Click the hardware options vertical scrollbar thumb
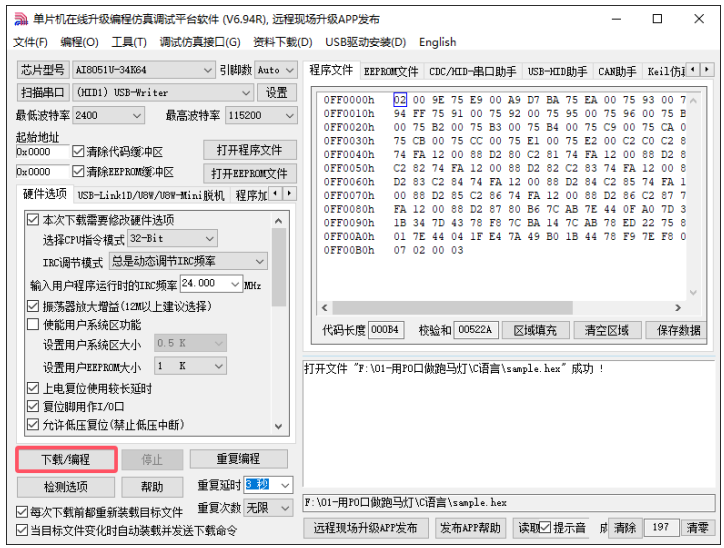 tap(278, 267)
